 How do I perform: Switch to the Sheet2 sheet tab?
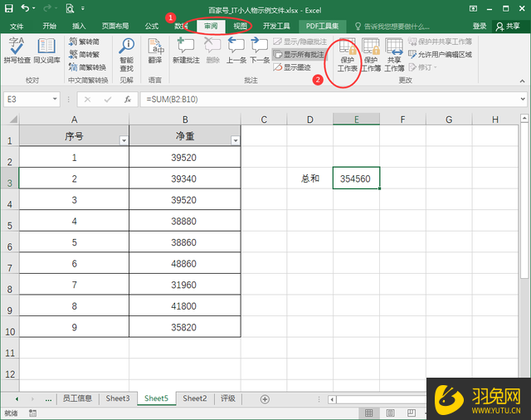[x=195, y=398]
